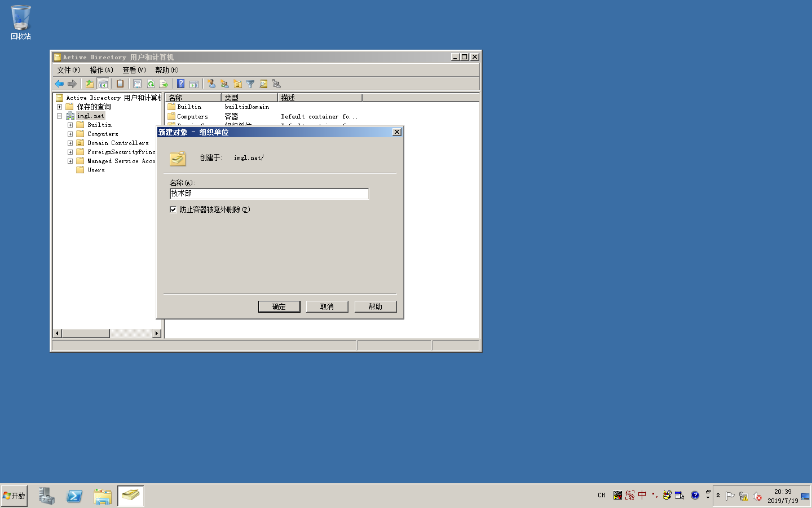Open the 文件 (File) menu
Viewport: 812px width, 508px height.
[68, 70]
